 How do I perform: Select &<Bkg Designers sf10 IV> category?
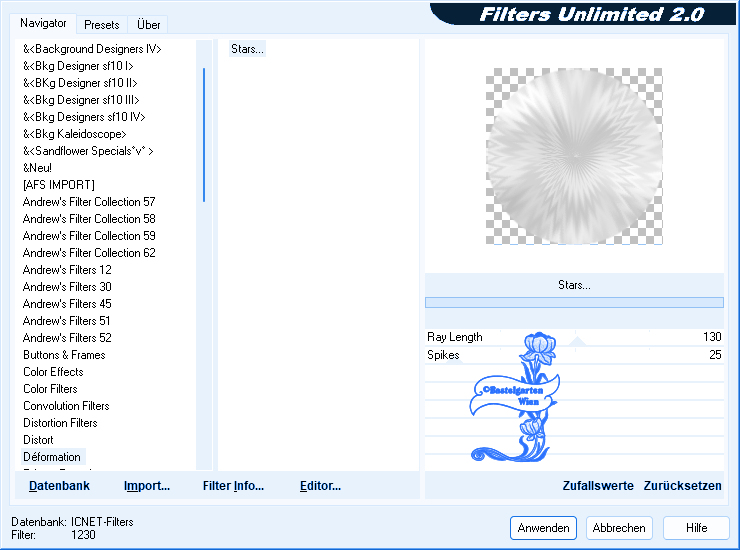[x=84, y=117]
